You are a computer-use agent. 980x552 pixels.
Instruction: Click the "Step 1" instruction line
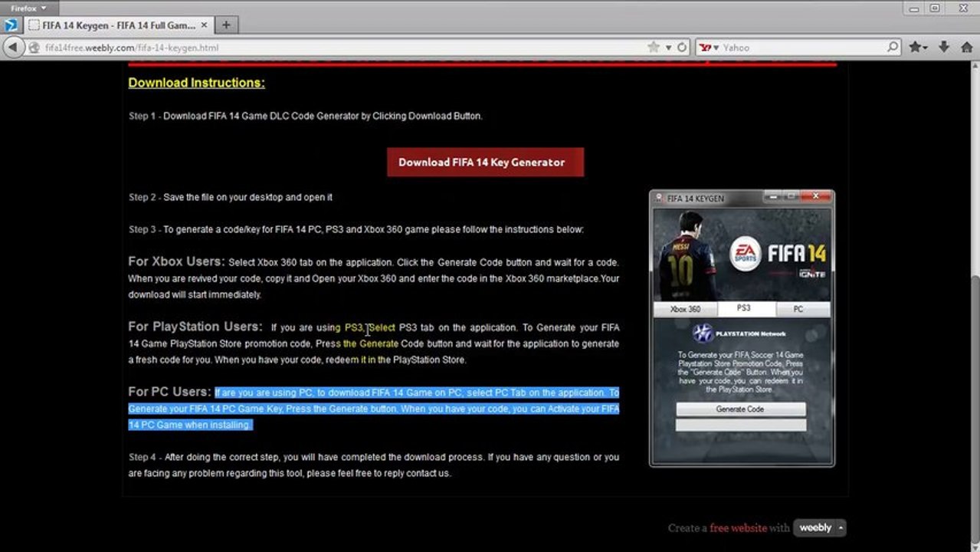pyautogui.click(x=305, y=117)
